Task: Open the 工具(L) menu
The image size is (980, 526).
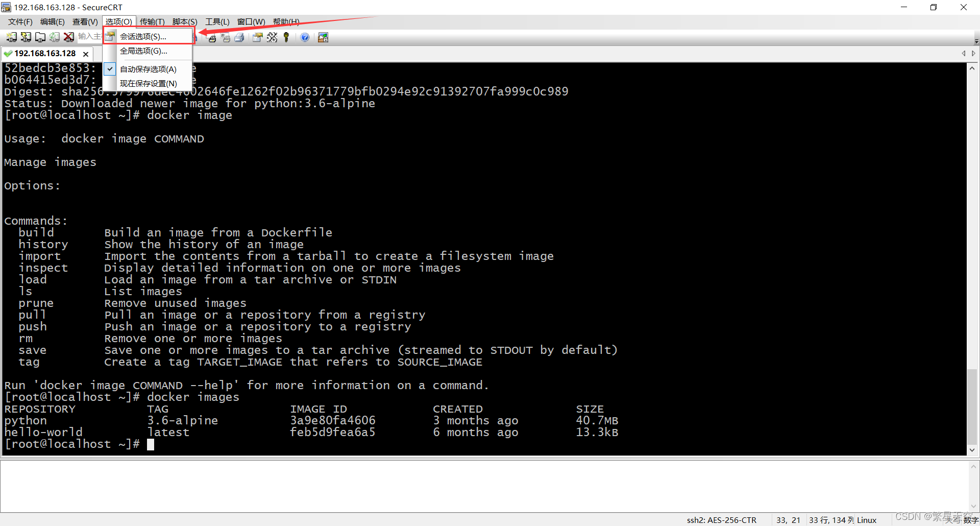Action: click(217, 21)
